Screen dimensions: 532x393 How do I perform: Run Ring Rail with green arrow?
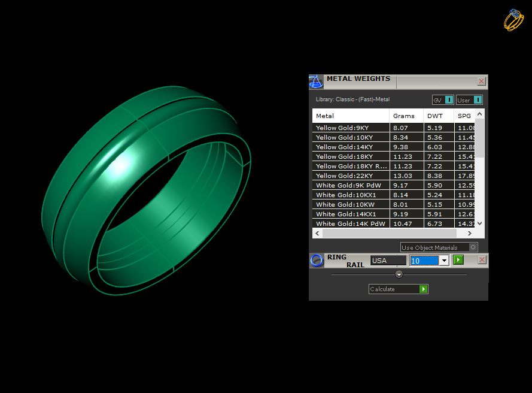tap(458, 260)
